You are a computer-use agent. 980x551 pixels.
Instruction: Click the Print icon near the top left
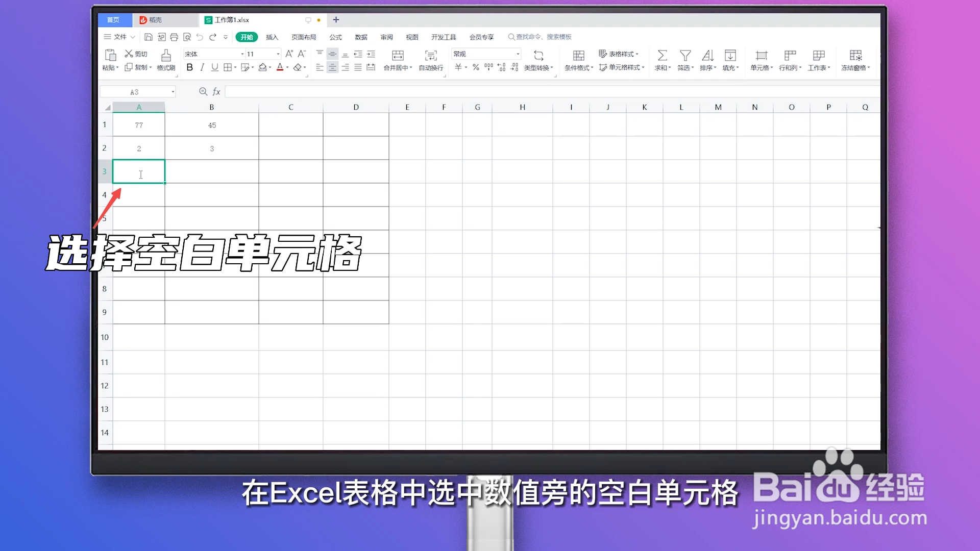coord(174,37)
